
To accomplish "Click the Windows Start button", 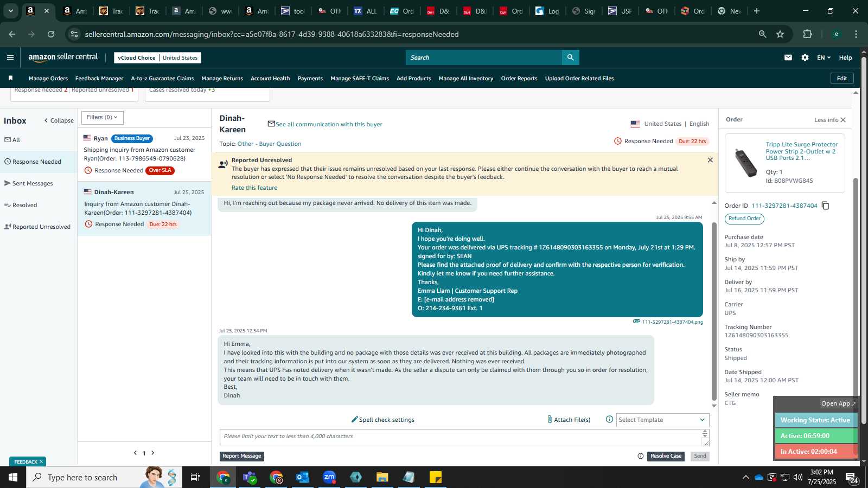I will coord(13,477).
